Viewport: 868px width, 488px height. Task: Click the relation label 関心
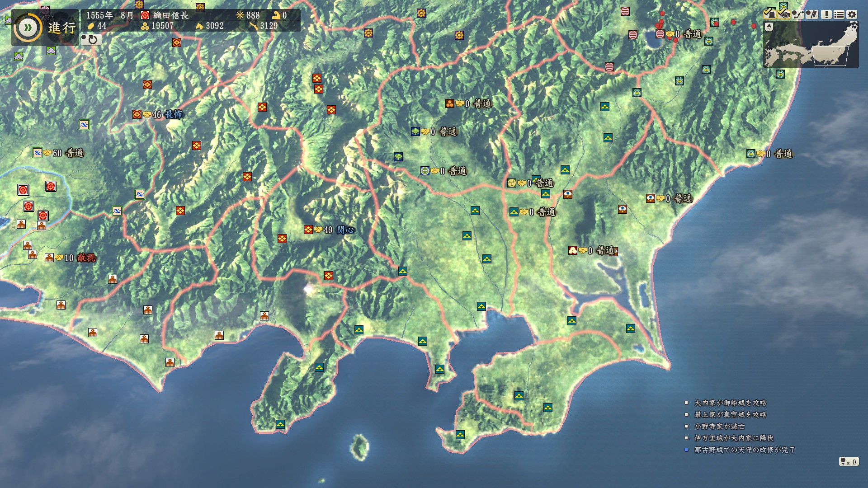tap(345, 230)
